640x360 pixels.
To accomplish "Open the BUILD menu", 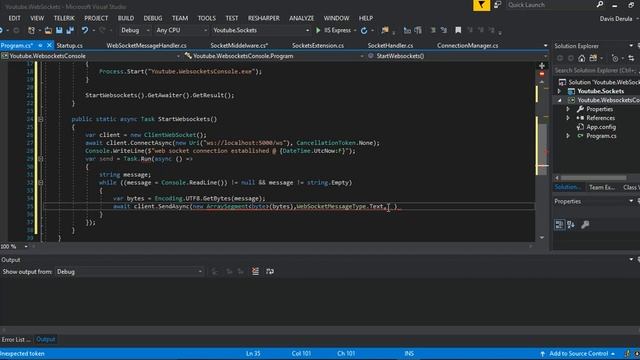I will pyautogui.click(x=126, y=18).
